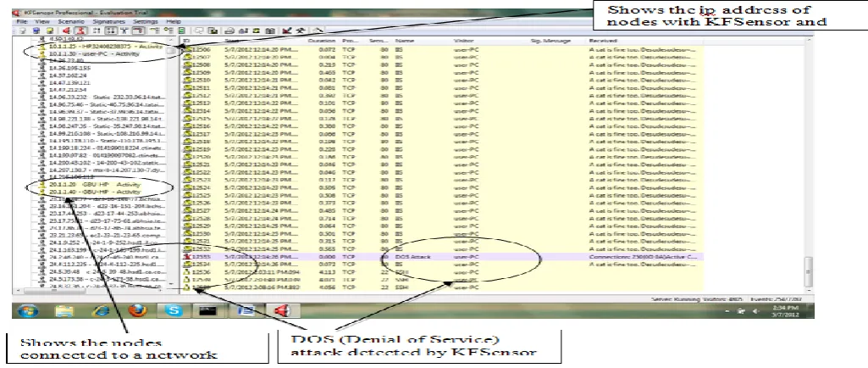Click the blue disk toolbar icon

pos(36,31)
